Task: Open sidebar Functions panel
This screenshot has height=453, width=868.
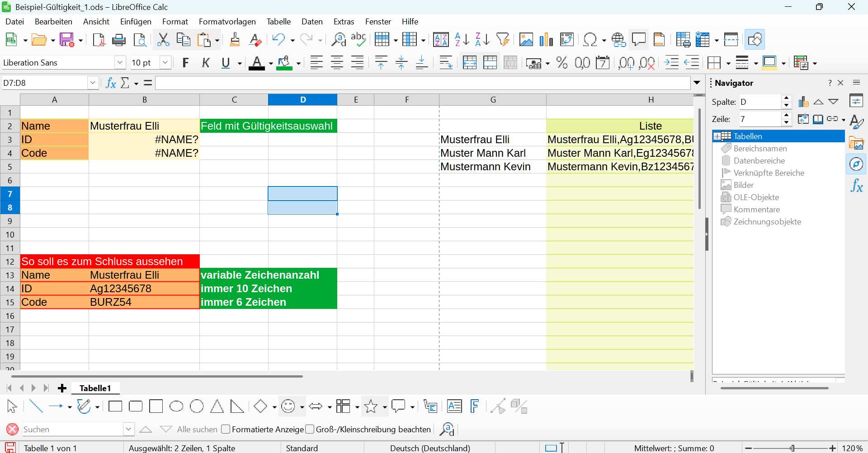Action: (x=857, y=186)
